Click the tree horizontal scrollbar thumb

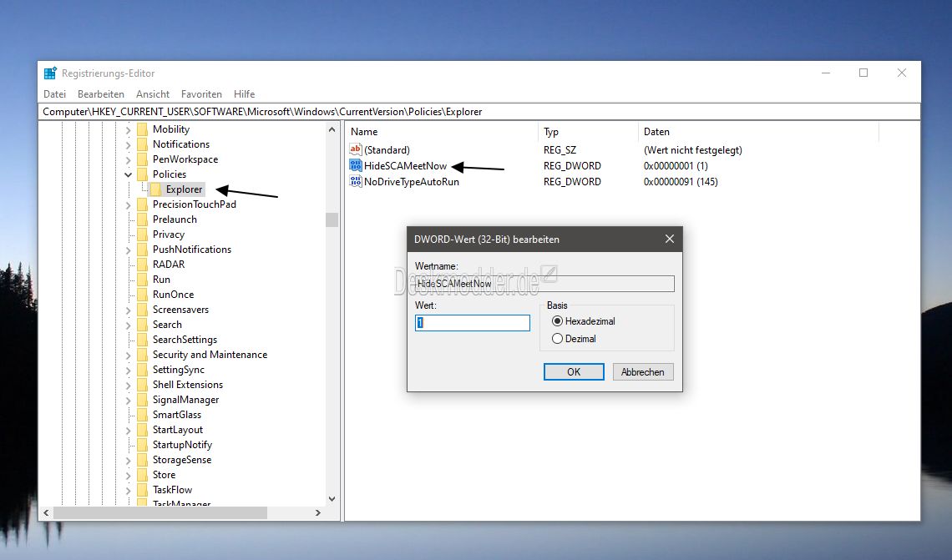(x=160, y=512)
